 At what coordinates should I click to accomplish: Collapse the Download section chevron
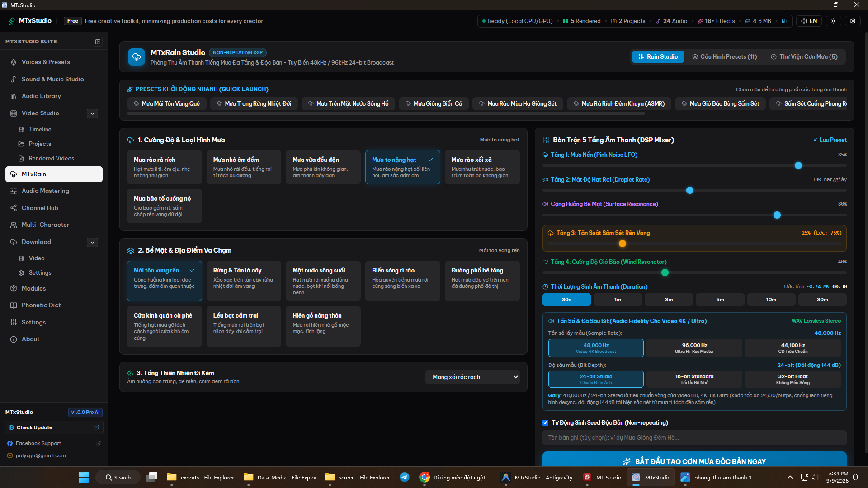(x=92, y=242)
